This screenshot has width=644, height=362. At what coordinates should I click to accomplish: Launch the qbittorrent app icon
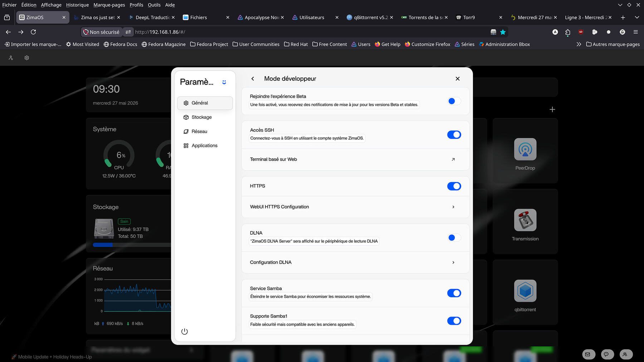click(x=525, y=291)
